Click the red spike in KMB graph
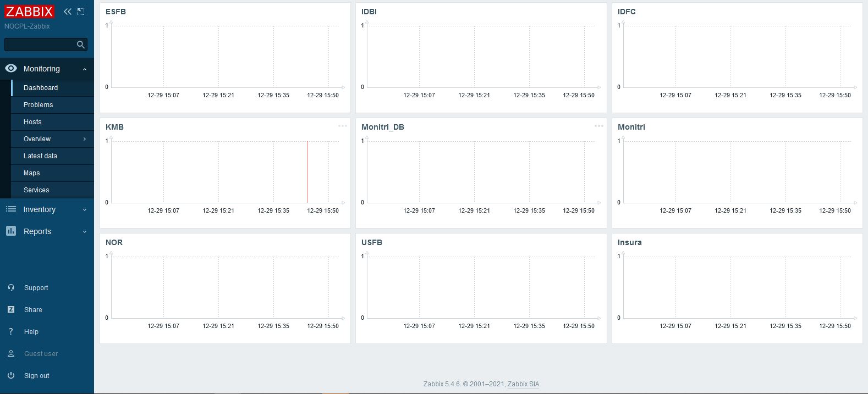The image size is (868, 394). click(307, 172)
